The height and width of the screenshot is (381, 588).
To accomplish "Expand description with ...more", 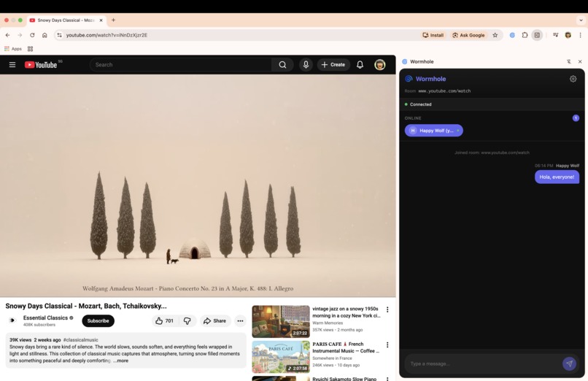I will [x=121, y=361].
